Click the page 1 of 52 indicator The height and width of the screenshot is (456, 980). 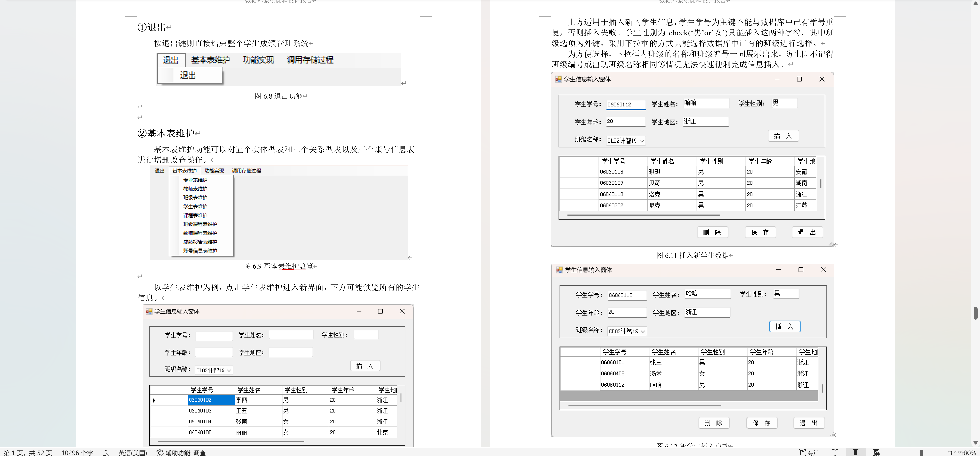pyautogui.click(x=28, y=453)
